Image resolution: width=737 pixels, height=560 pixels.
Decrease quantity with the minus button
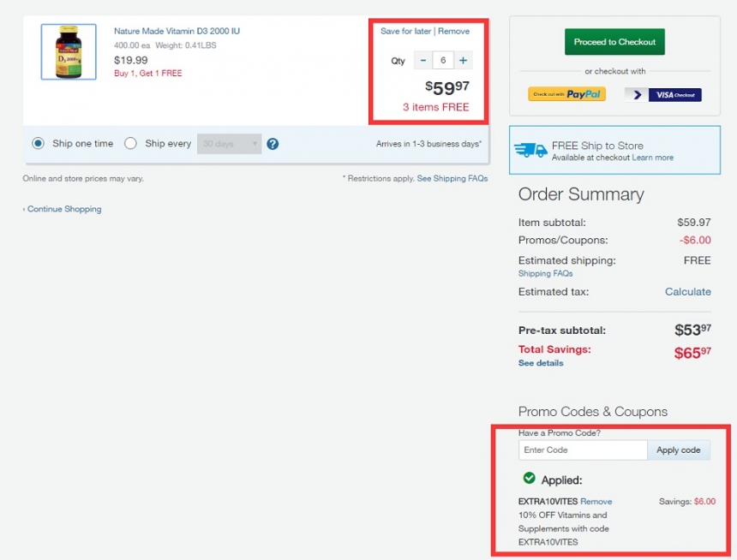(x=423, y=60)
